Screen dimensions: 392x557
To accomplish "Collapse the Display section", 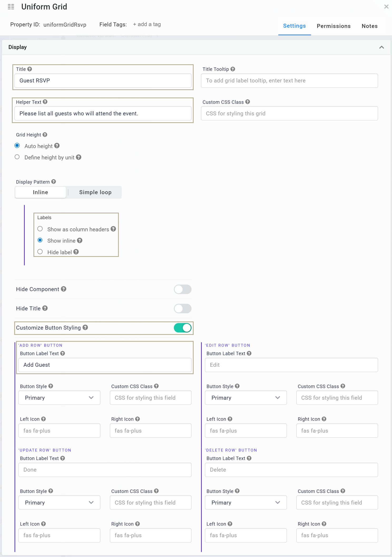I will [x=381, y=47].
